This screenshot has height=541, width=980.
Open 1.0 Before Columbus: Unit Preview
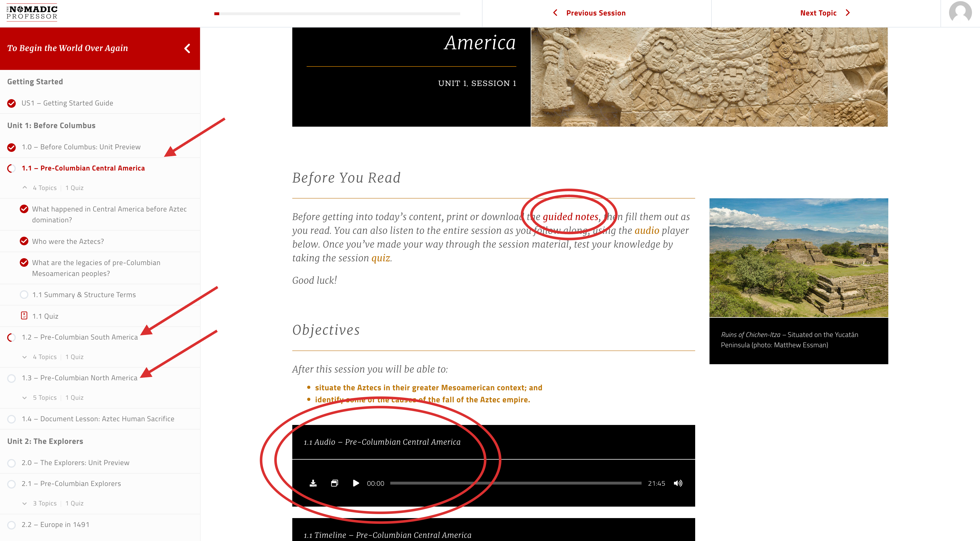(x=81, y=147)
